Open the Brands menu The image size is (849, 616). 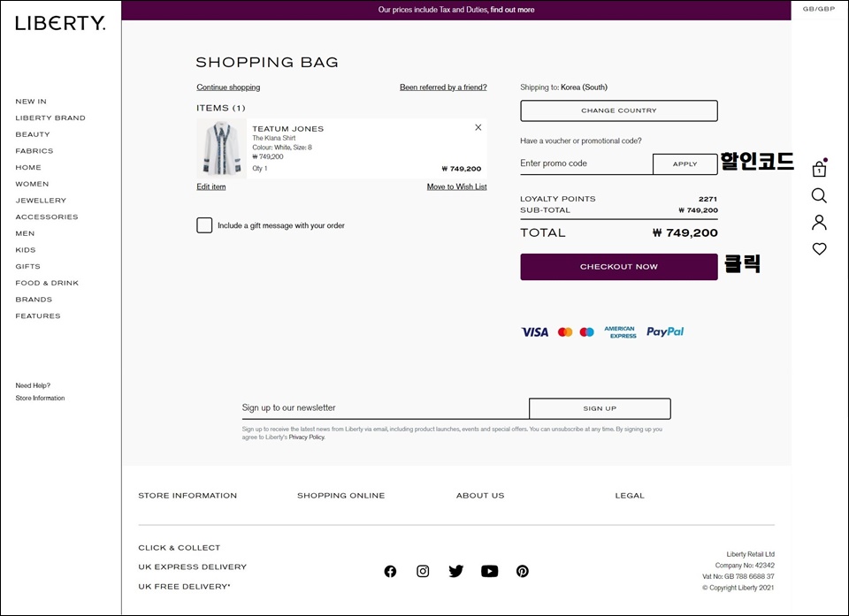[34, 300]
